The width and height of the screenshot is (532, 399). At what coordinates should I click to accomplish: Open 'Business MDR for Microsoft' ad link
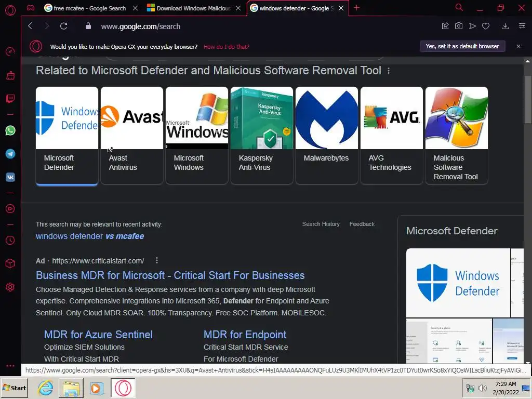coord(170,275)
